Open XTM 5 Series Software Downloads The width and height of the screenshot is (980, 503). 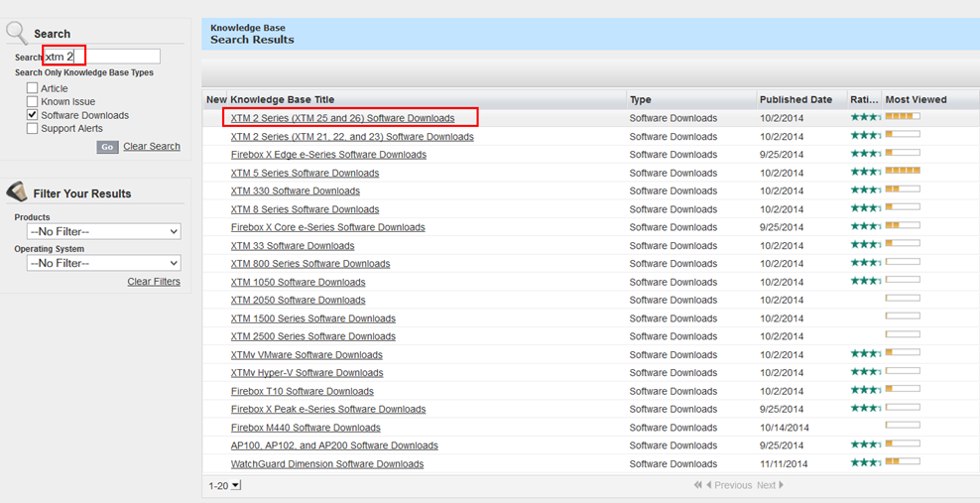coord(305,173)
